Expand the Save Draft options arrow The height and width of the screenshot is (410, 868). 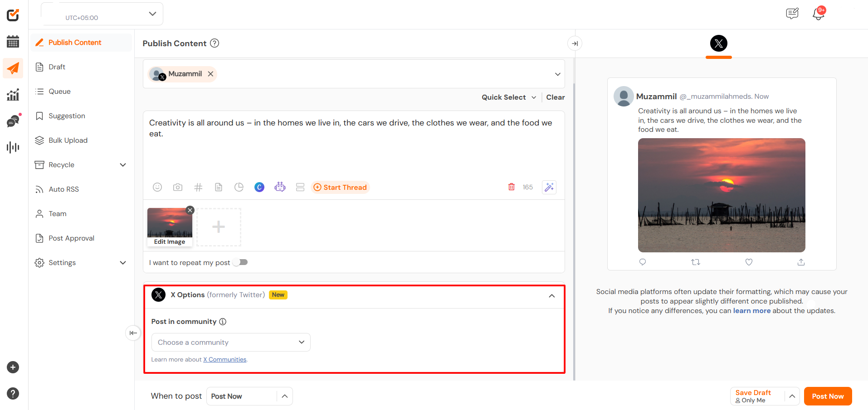792,396
